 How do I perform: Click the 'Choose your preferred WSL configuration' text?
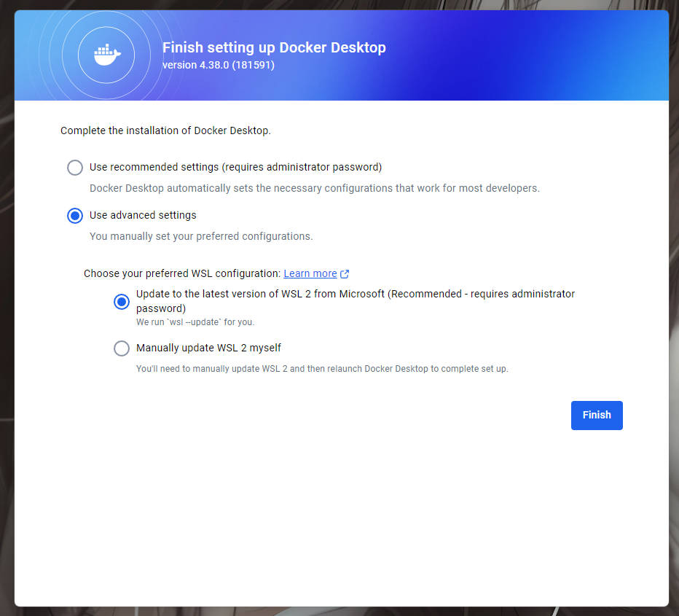tap(182, 273)
